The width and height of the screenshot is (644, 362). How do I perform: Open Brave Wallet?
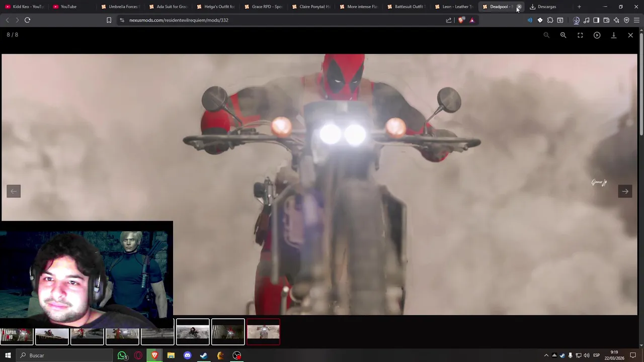coord(606,20)
